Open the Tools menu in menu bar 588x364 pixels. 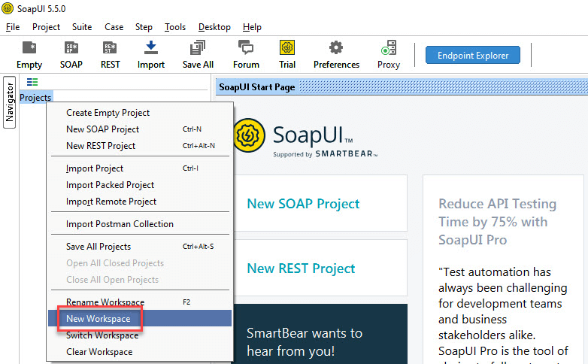tap(175, 27)
